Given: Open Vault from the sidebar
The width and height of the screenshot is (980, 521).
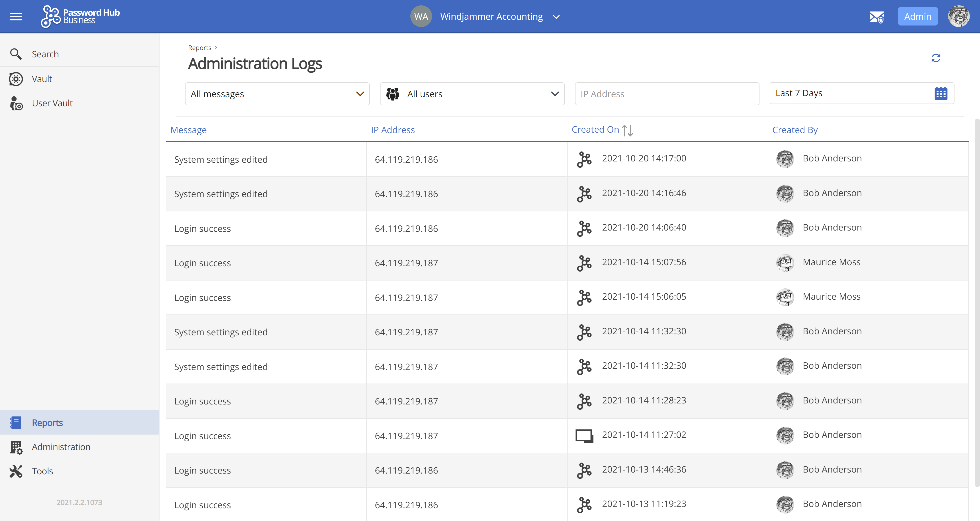Looking at the screenshot, I should [x=80, y=79].
